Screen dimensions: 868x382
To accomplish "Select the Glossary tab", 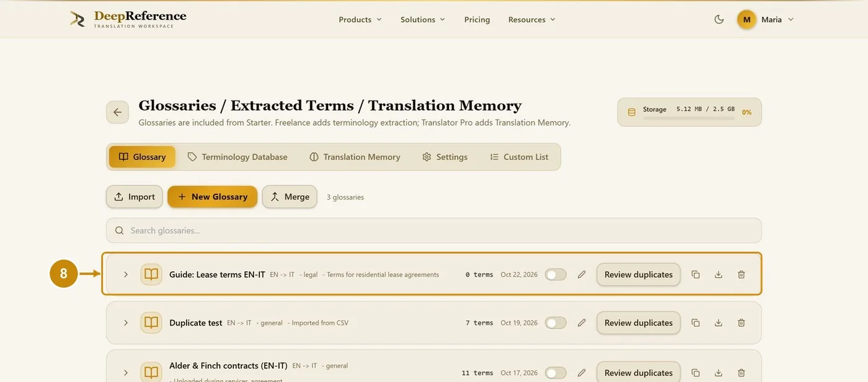I will (x=142, y=157).
